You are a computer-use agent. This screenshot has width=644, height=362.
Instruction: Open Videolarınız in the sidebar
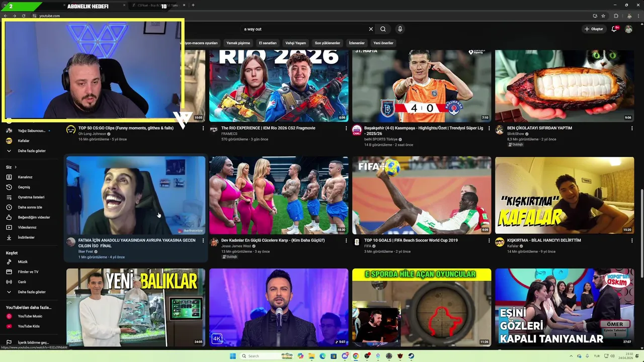(x=27, y=227)
